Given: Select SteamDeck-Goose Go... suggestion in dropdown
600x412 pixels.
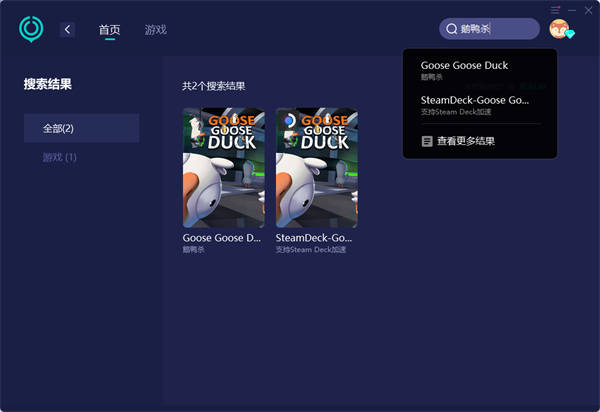Looking at the screenshot, I should point(480,105).
